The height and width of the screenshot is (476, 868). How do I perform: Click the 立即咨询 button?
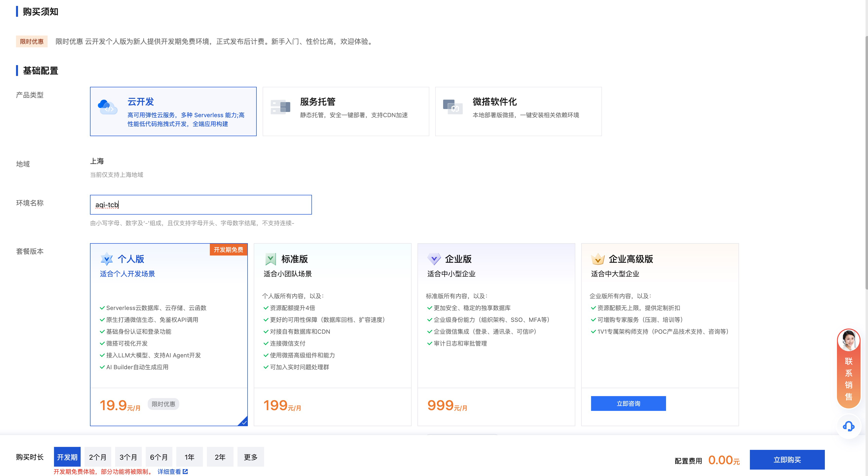(x=628, y=403)
